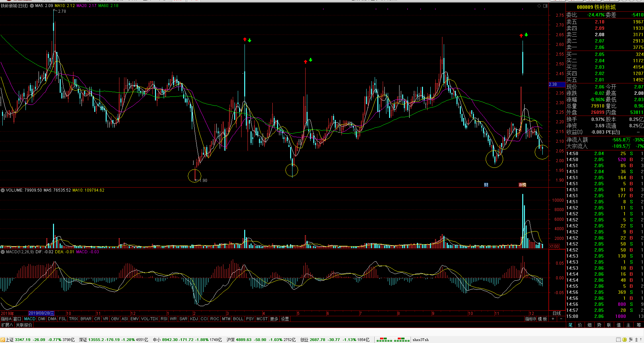Screen dimensions: 644x343
Task: Choose the WR indicator
Action: click(173, 319)
